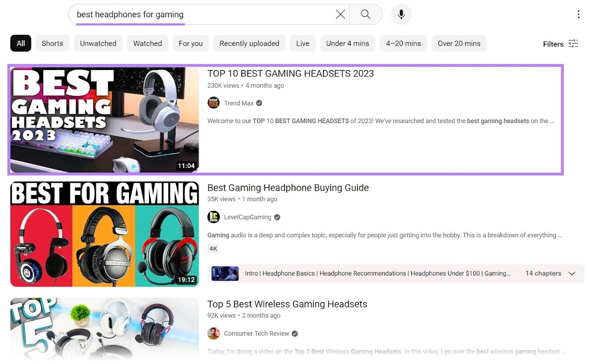Image resolution: width=590 pixels, height=364 pixels.
Task: Enable the Recently uploaded filter
Action: 249,43
